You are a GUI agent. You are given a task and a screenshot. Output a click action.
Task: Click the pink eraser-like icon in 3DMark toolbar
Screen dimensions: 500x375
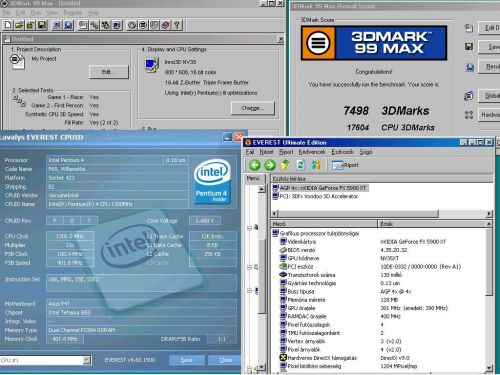tap(166, 25)
